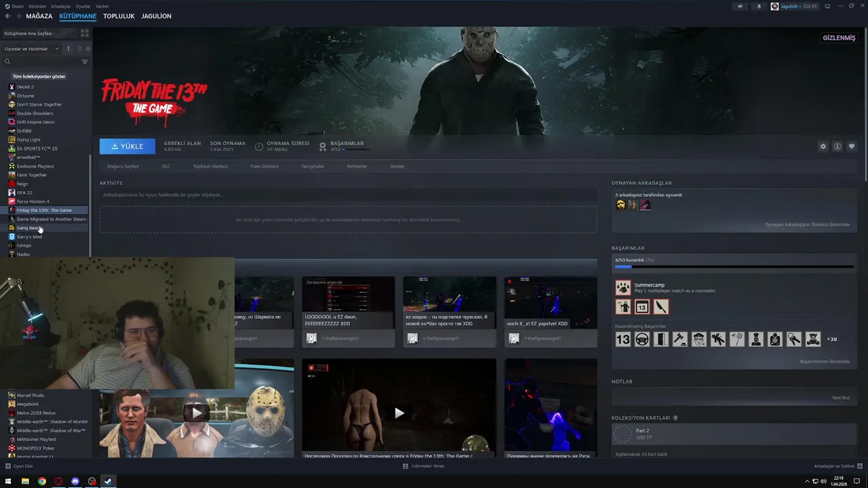
Task: Open İndirmeleri Yönet downloads link
Action: pyautogui.click(x=424, y=466)
